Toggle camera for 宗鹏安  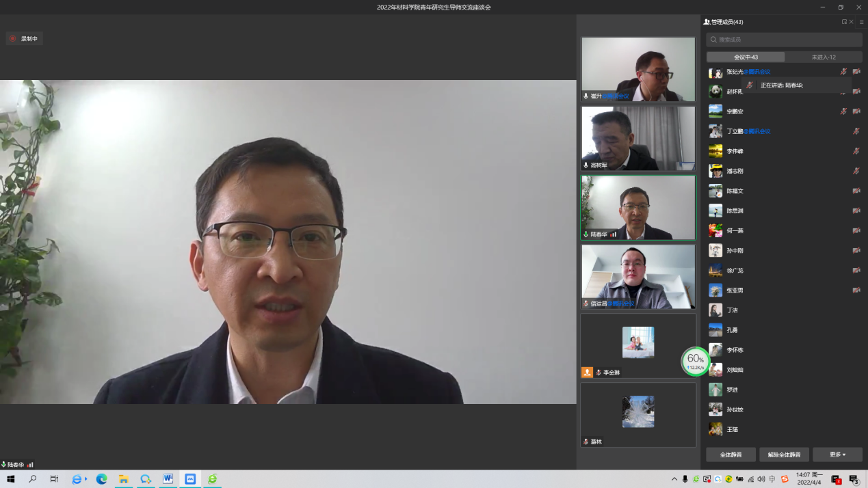[856, 111]
